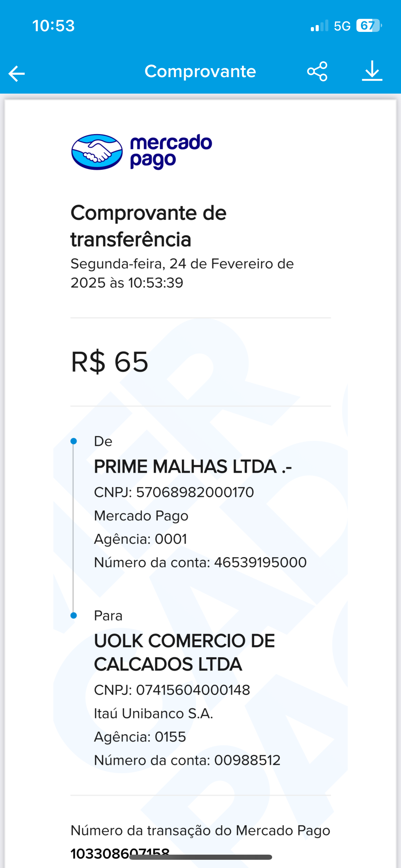Tap the download receipt icon
401x868 pixels.
372,71
